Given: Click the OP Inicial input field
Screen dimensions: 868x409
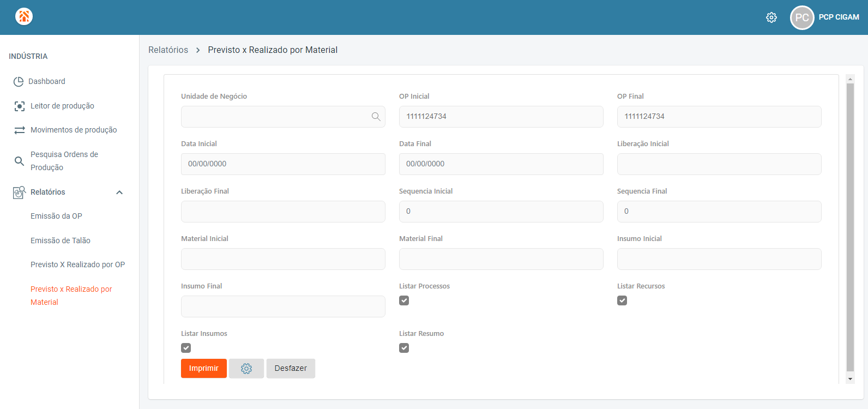Looking at the screenshot, I should tap(501, 117).
